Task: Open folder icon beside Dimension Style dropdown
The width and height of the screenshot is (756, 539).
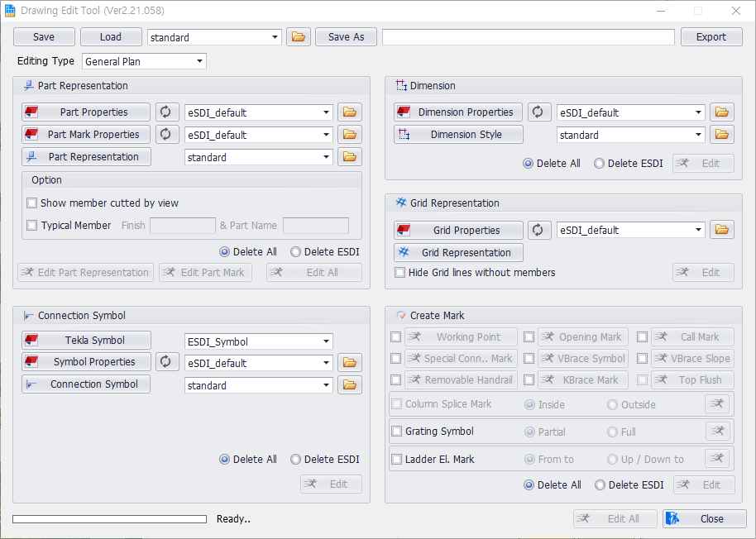Action: pos(722,135)
